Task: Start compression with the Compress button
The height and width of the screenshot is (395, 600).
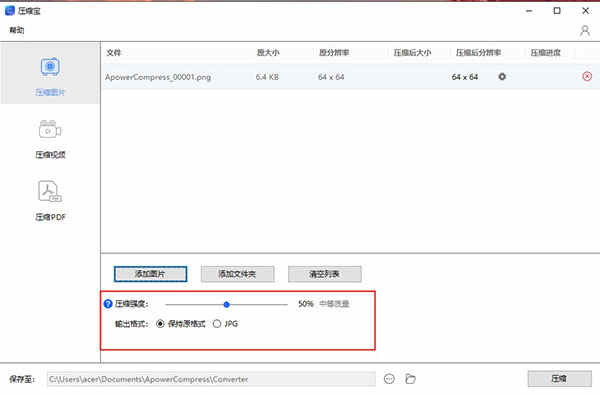Action: 559,379
